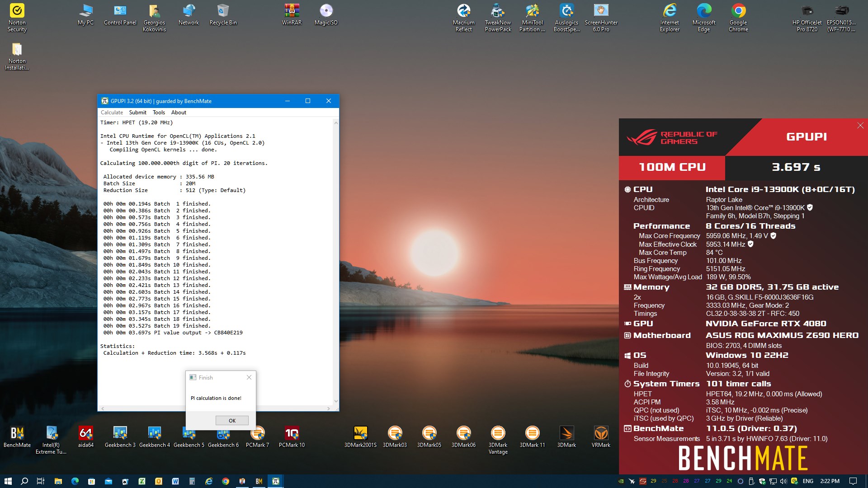This screenshot has height=488, width=868.
Task: Click the ENG language indicator
Action: coord(808,481)
